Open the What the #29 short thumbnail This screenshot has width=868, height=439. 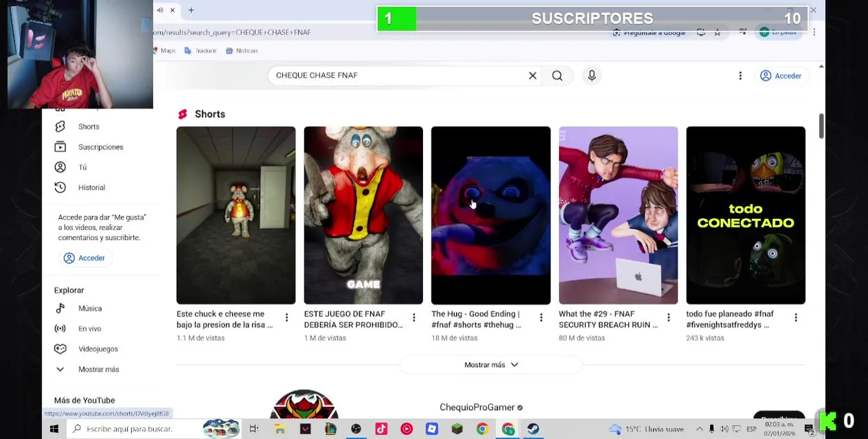click(x=618, y=215)
